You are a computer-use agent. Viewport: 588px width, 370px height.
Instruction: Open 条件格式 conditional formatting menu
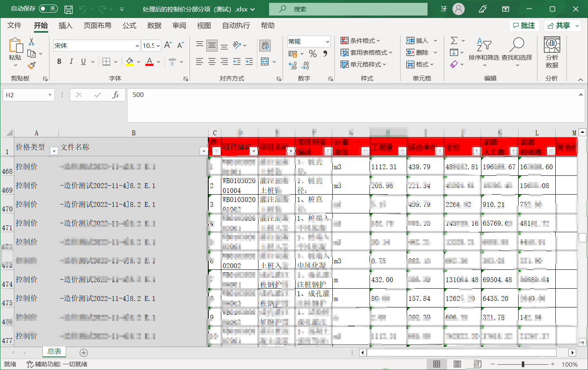tap(360, 40)
